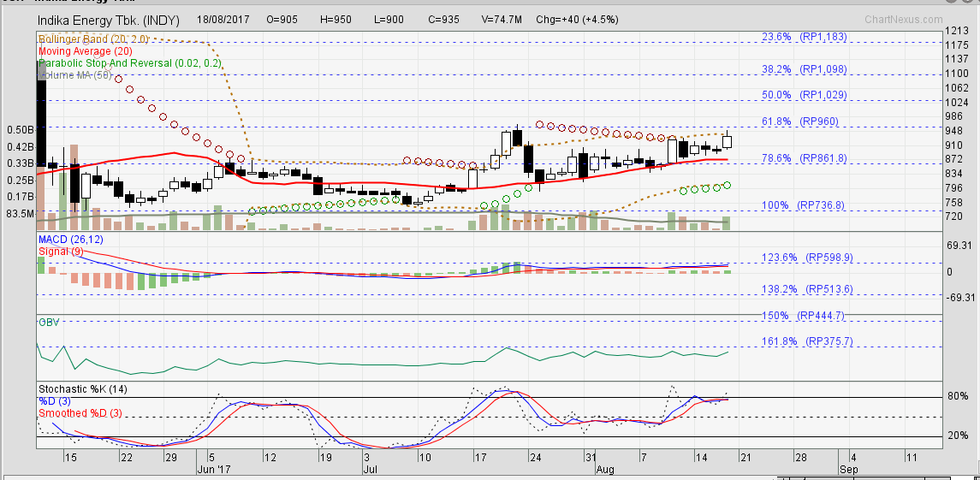Image resolution: width=980 pixels, height=480 pixels.
Task: Click the Sep month label on time axis
Action: (x=849, y=469)
